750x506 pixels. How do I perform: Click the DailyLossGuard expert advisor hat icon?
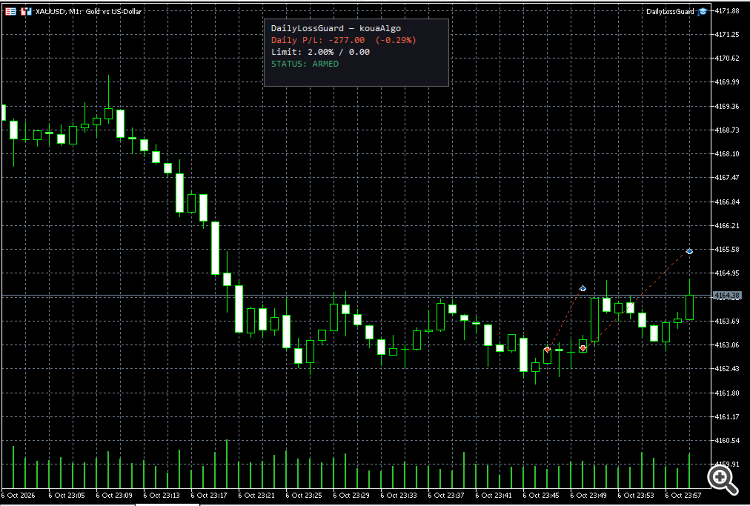point(702,11)
